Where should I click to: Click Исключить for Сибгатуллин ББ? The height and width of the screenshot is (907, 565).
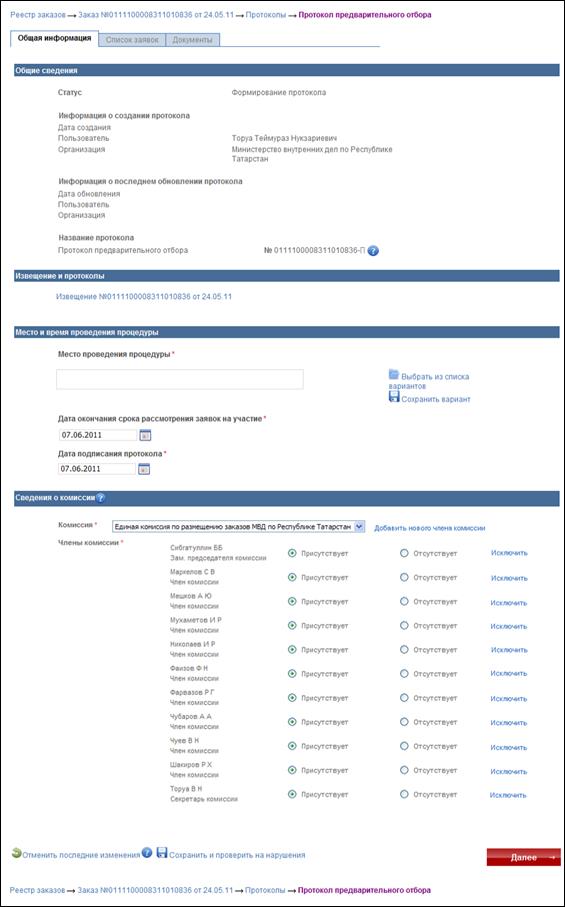click(x=509, y=553)
